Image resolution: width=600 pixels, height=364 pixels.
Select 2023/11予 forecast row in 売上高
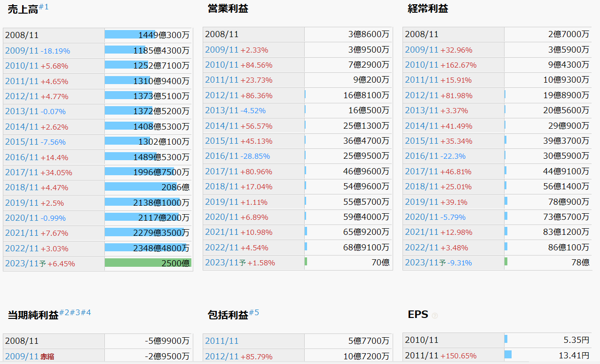tap(24, 263)
